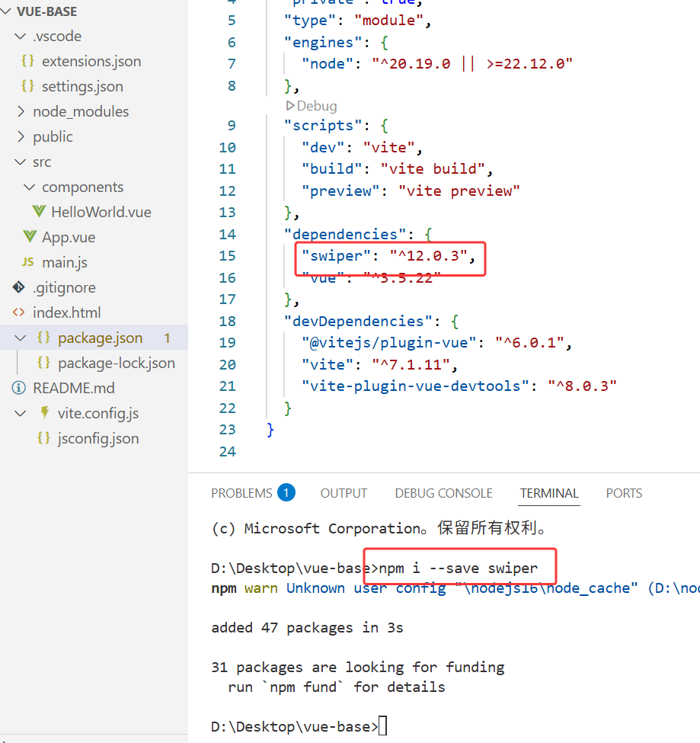Collapse the .vscode folder chevron

coord(21,36)
